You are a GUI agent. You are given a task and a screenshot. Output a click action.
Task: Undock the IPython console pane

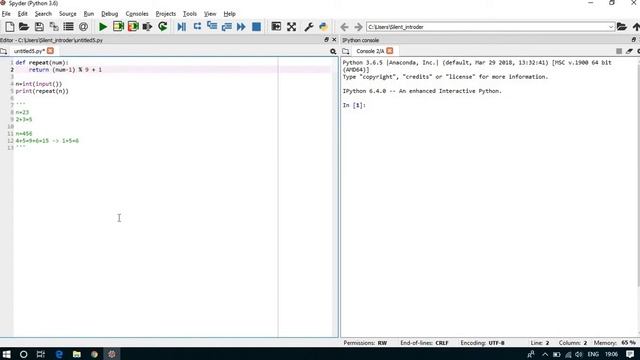click(633, 40)
